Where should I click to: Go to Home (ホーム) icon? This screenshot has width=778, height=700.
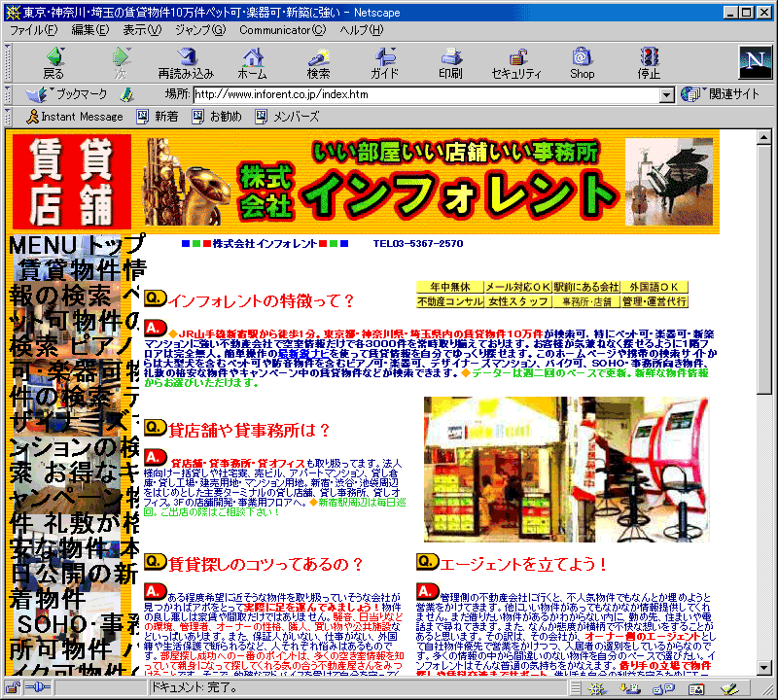coord(252,63)
